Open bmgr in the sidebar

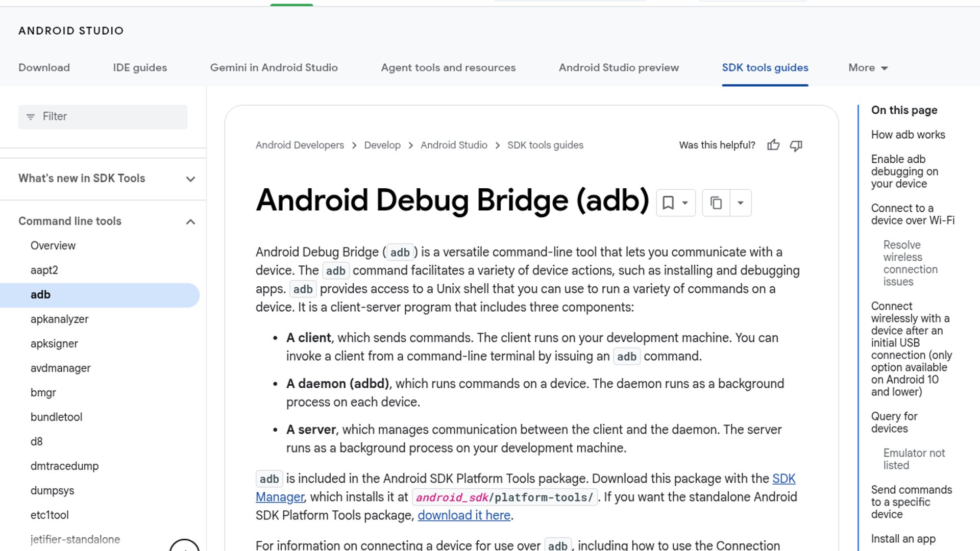[x=43, y=393]
